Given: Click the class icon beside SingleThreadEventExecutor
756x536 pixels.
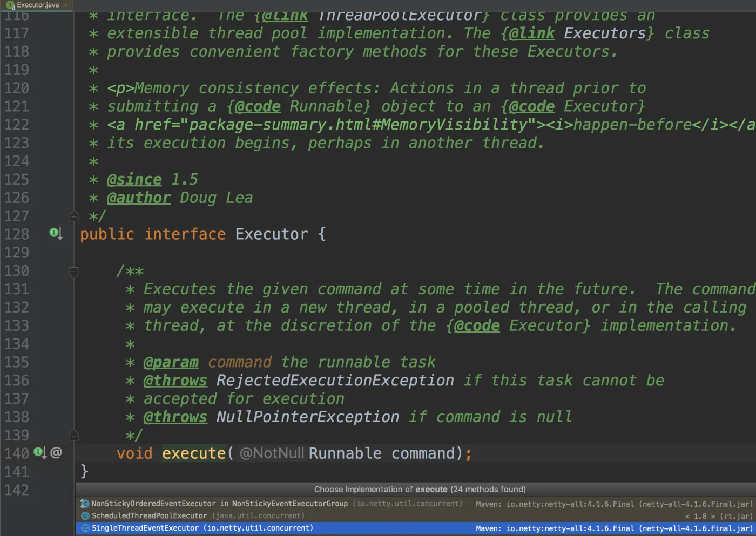Looking at the screenshot, I should (85, 528).
